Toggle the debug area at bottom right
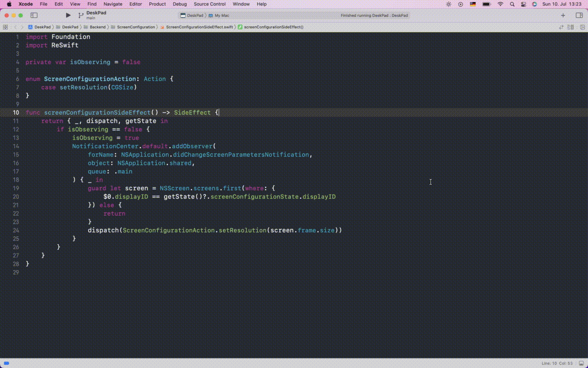The height and width of the screenshot is (368, 588). pos(580,363)
